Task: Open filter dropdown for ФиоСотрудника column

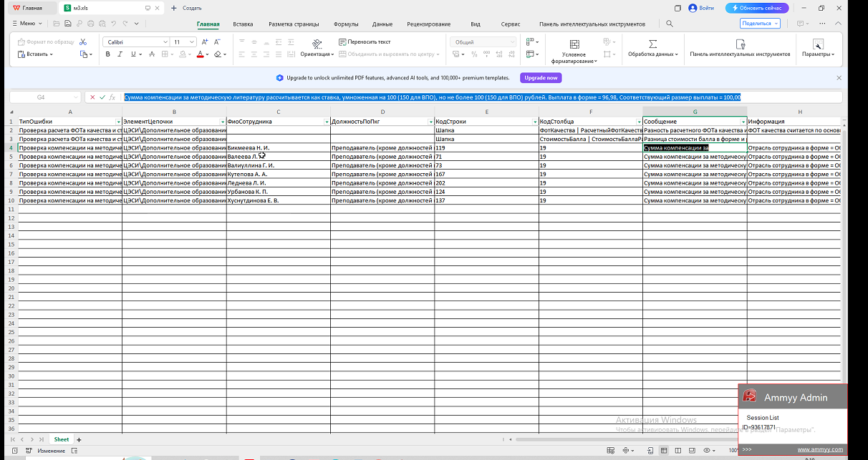Action: coord(327,122)
